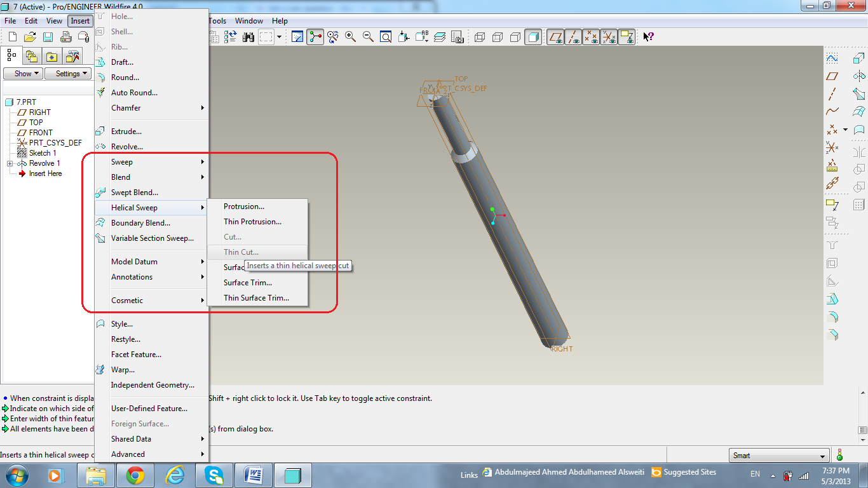Open Skype from taskbar
868x488 pixels.
pyautogui.click(x=214, y=475)
